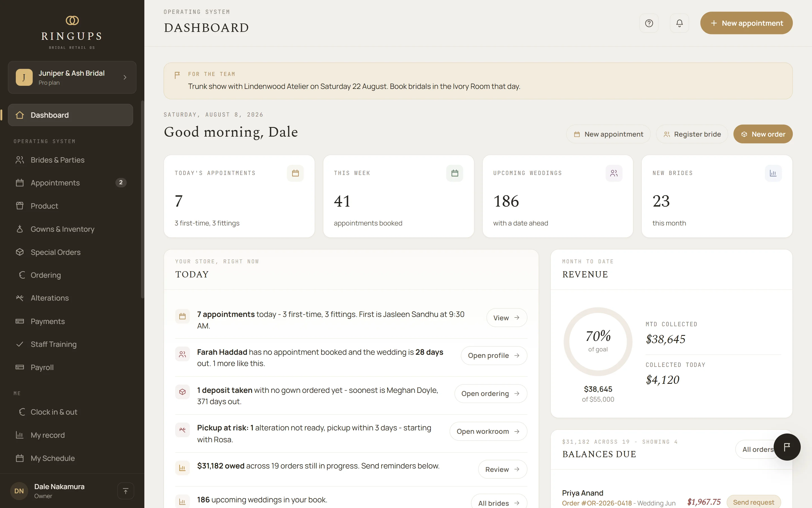Image resolution: width=812 pixels, height=508 pixels.
Task: Click Open workroom button
Action: (x=488, y=432)
